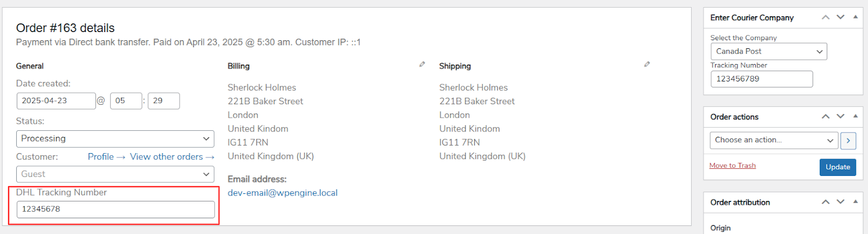
Task: Move Order attribution panel down
Action: 840,202
